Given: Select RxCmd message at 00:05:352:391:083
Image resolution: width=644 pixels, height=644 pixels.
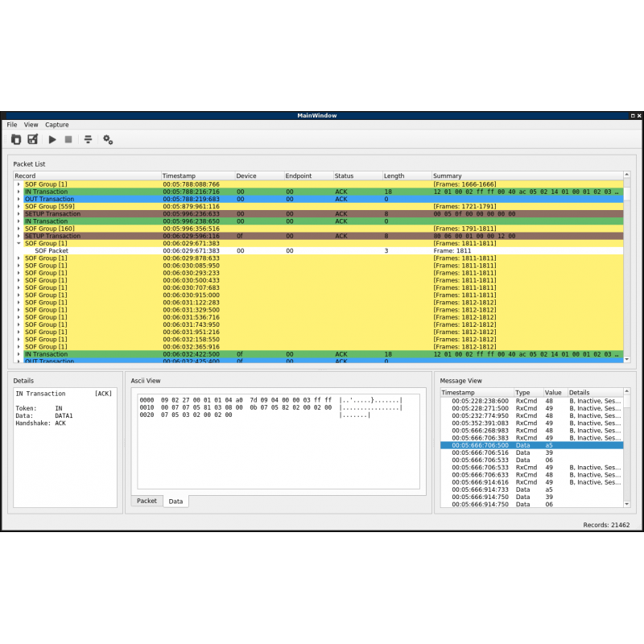Looking at the screenshot, I should (532, 423).
